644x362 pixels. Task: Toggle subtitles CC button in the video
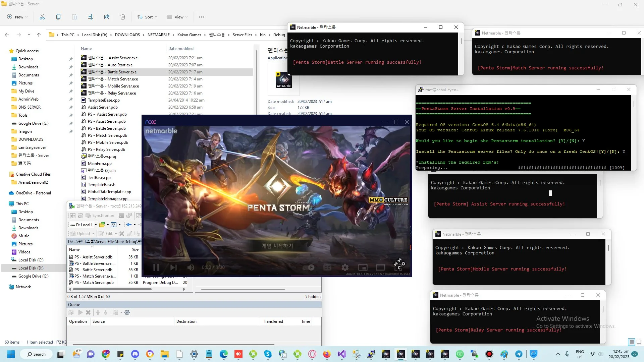[327, 267]
